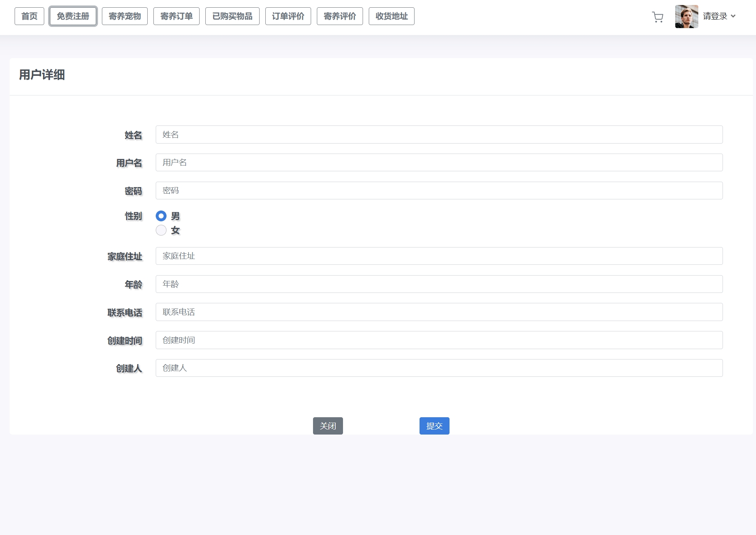Open 寄养宠物 navigation button
The width and height of the screenshot is (756, 535).
pos(125,16)
